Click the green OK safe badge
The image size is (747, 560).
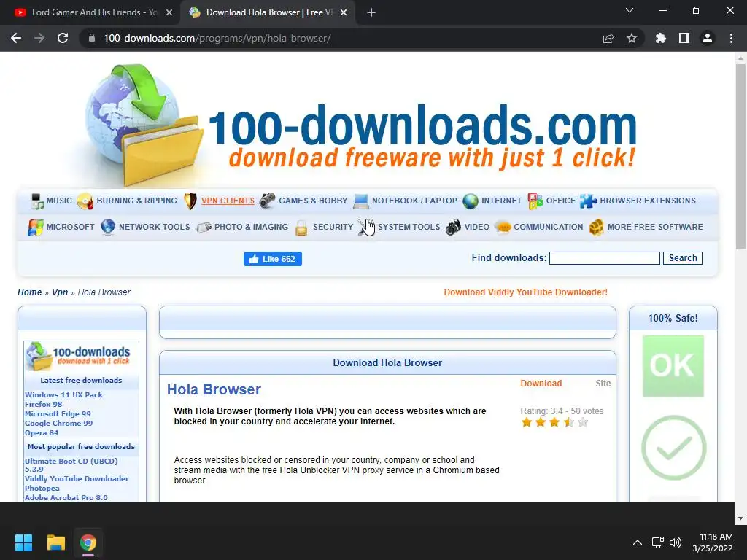[x=673, y=366]
